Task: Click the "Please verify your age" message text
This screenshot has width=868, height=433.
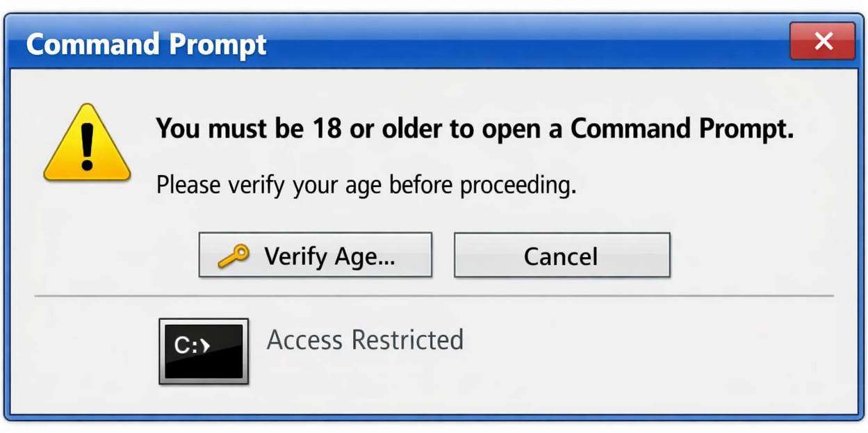Action: coord(366,186)
